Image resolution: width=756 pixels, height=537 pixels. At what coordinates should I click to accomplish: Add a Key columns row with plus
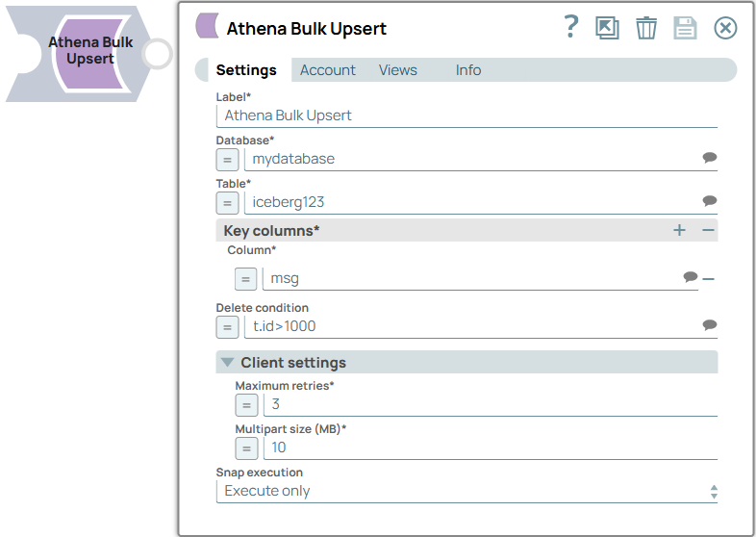679,230
